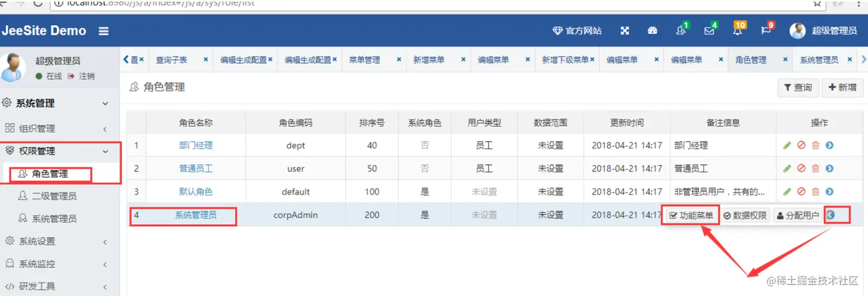Image resolution: width=868 pixels, height=296 pixels.
Task: Delete the 默认角色 role with trash icon
Action: coord(815,191)
